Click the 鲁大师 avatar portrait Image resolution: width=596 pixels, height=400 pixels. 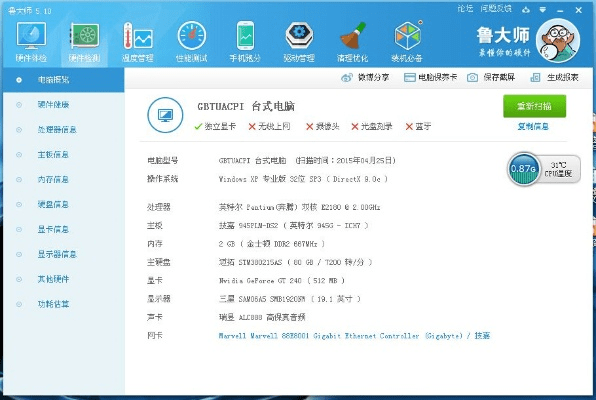(558, 41)
